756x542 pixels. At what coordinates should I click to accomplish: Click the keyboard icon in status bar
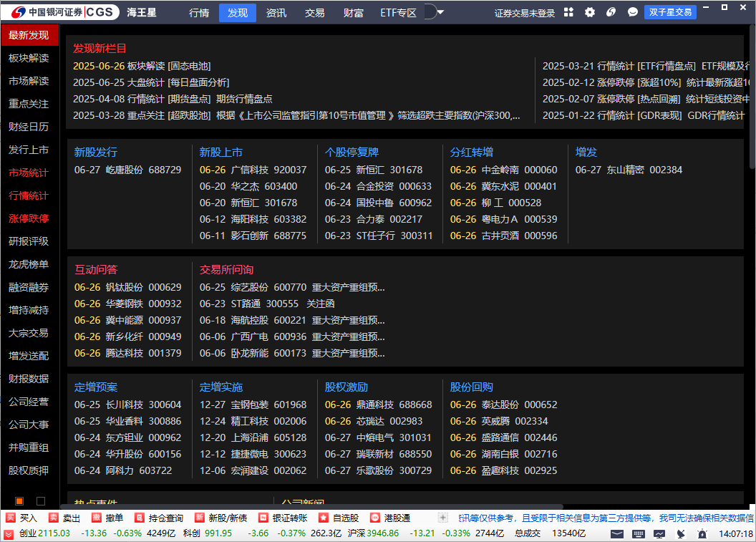pyautogui.click(x=639, y=533)
